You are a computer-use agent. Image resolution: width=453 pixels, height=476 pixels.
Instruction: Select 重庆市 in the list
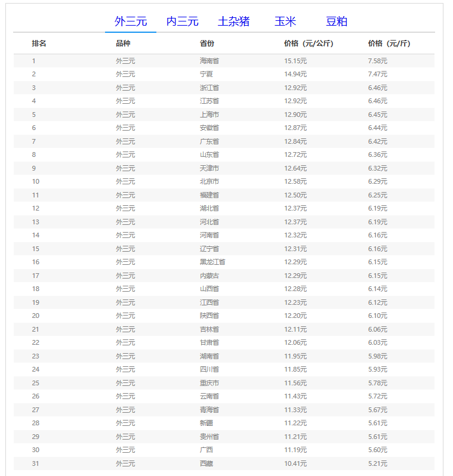click(x=209, y=383)
